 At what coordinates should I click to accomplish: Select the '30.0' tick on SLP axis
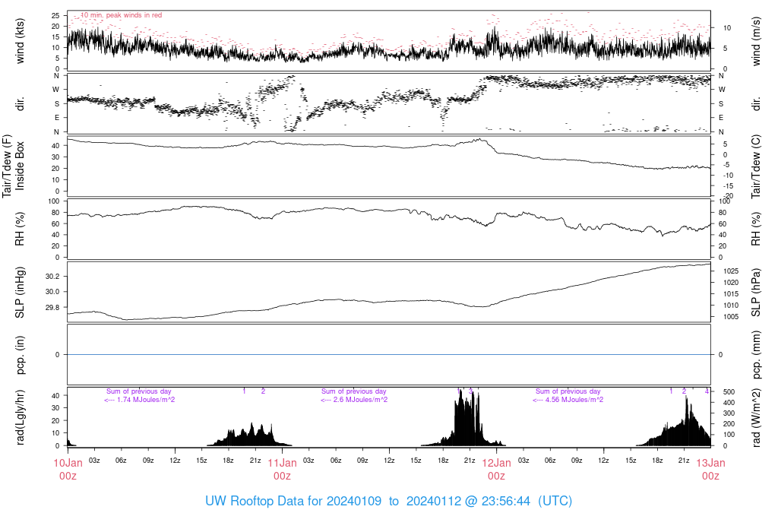pyautogui.click(x=52, y=292)
